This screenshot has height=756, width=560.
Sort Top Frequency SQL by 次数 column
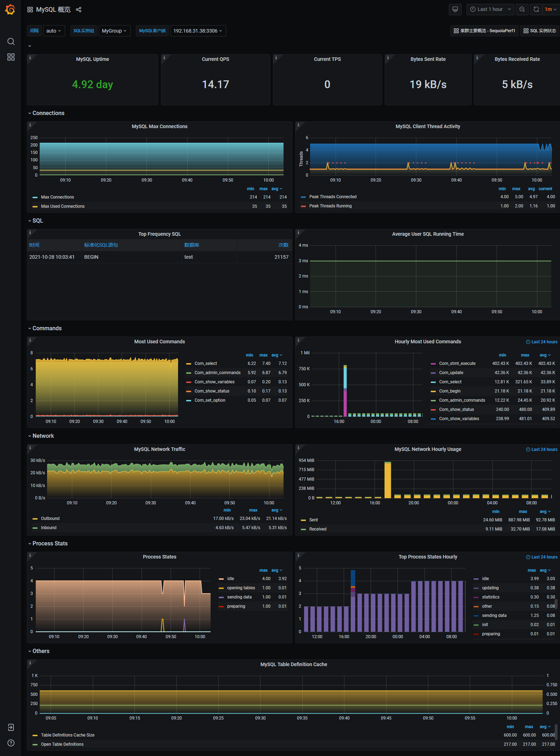283,245
